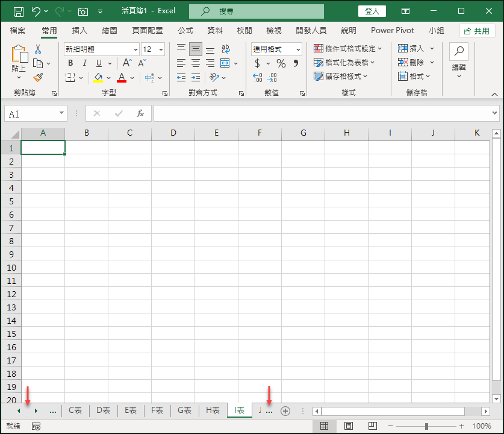
Task: Open the 新細明體 font dropdown
Action: (x=134, y=49)
